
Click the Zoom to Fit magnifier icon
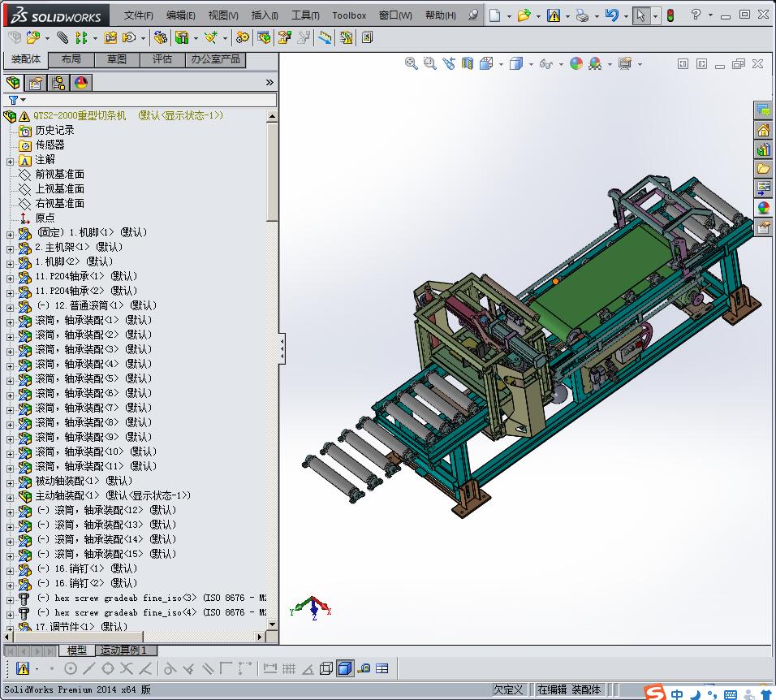412,63
